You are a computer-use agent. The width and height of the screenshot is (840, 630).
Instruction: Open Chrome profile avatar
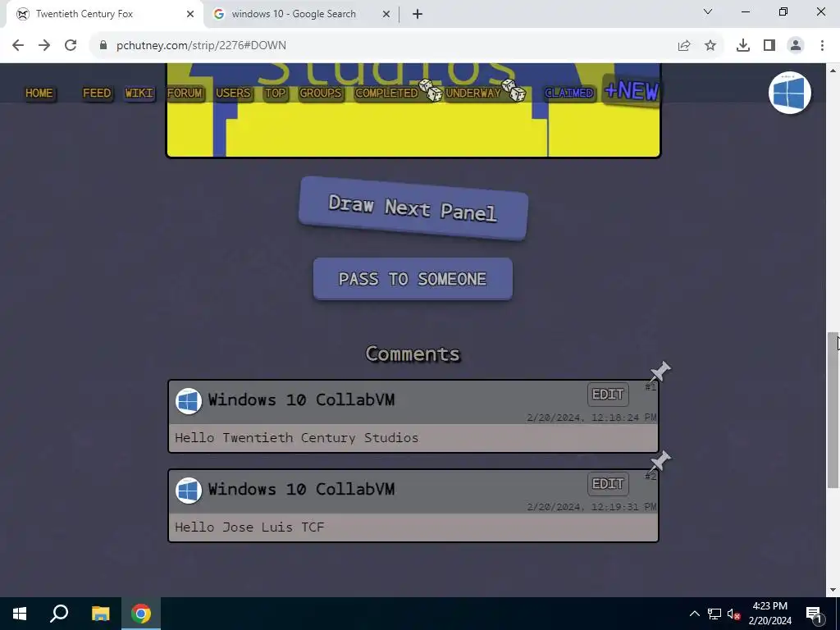tap(796, 46)
